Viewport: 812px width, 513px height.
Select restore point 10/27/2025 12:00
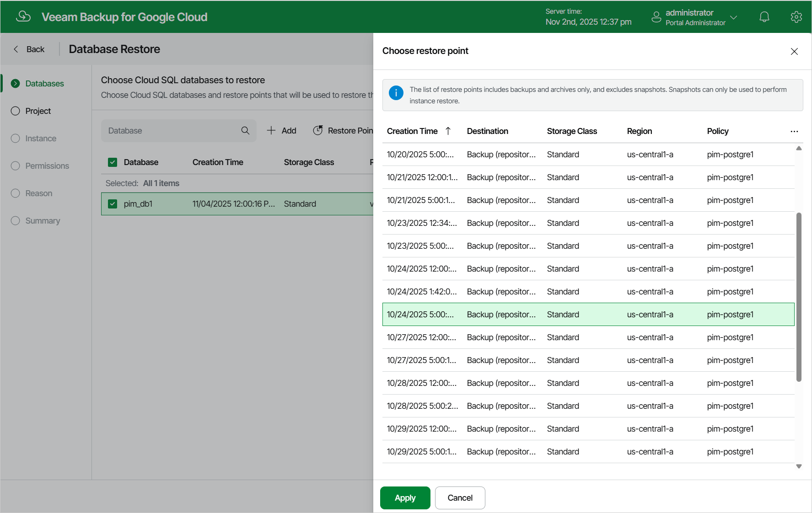pos(588,337)
